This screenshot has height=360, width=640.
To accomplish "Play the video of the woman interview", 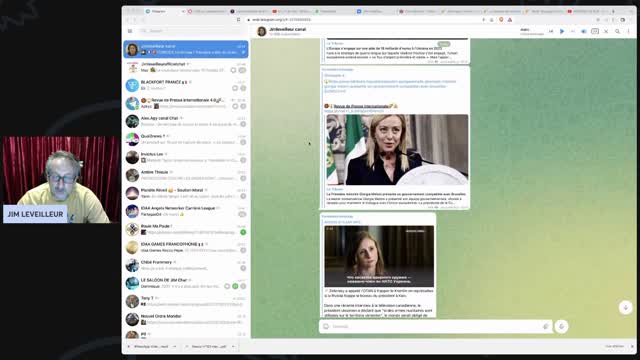I will coord(379,256).
